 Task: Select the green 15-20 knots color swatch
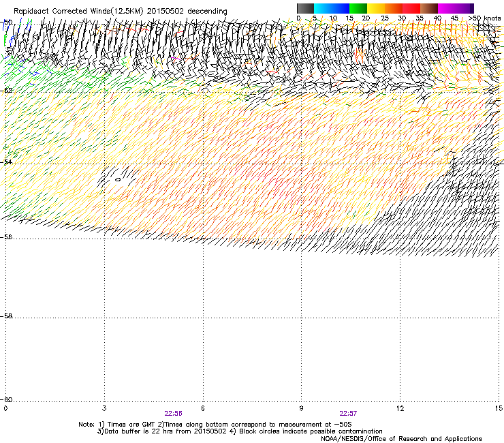coord(358,8)
